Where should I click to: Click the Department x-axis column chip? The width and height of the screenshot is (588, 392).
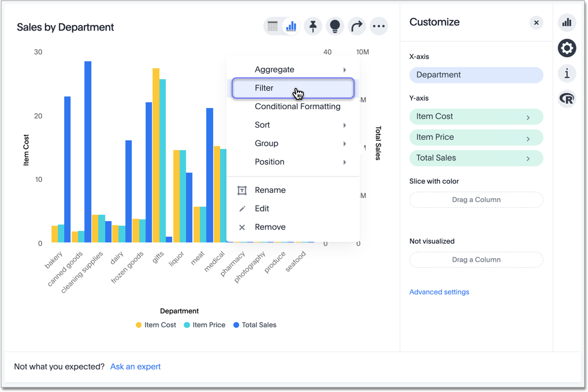point(476,75)
